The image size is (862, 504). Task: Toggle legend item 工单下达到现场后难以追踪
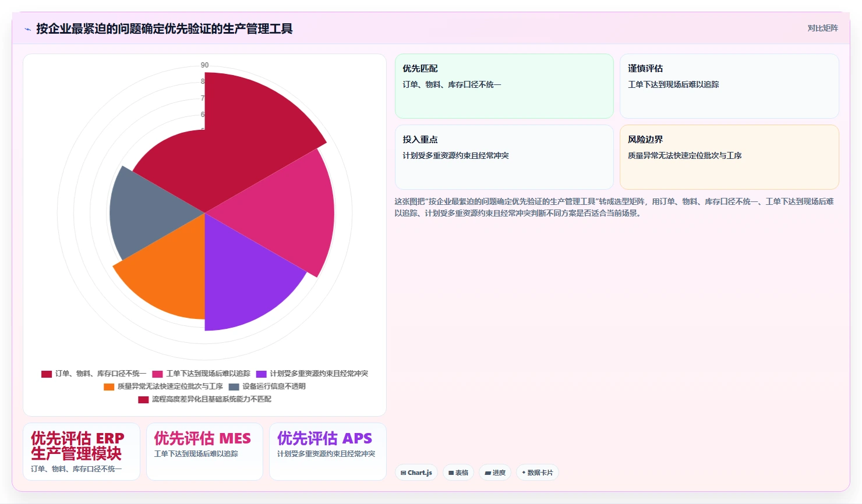click(202, 374)
